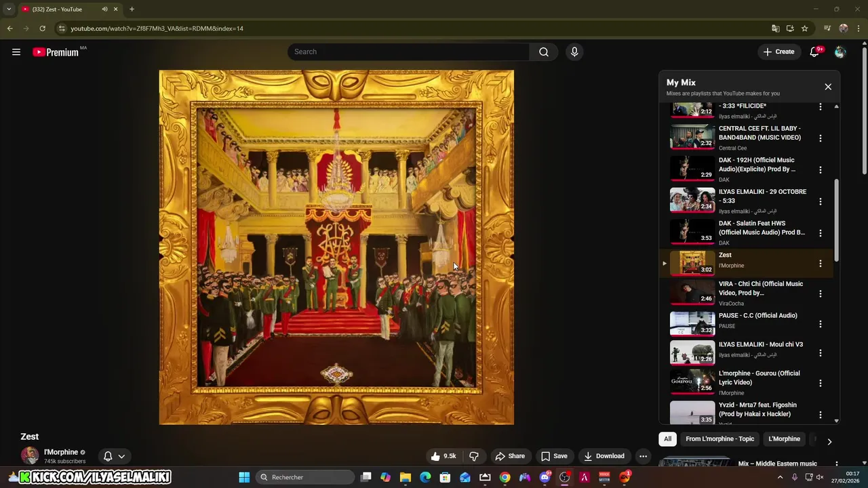Go to YouTube Premium home logo
Viewport: 868px width, 488px height.
pos(56,52)
